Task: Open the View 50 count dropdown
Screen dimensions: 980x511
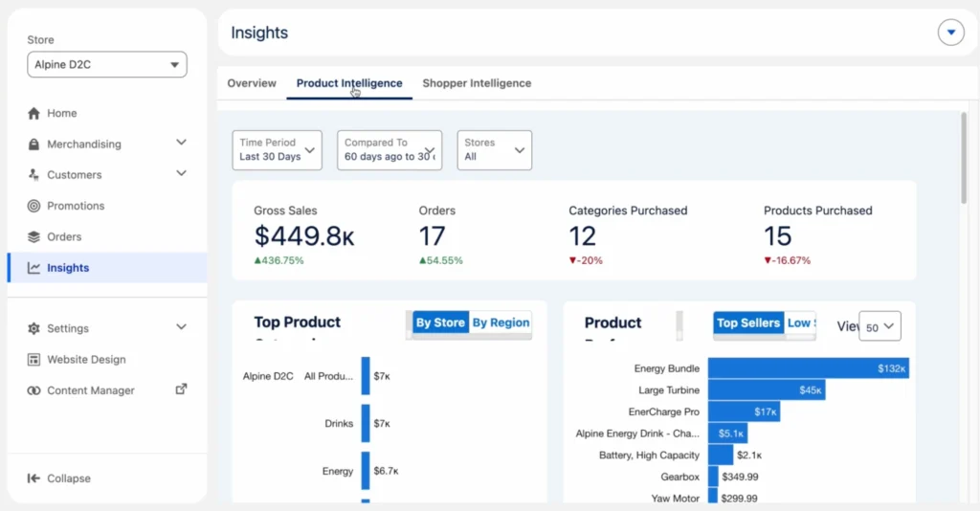Action: coord(880,326)
